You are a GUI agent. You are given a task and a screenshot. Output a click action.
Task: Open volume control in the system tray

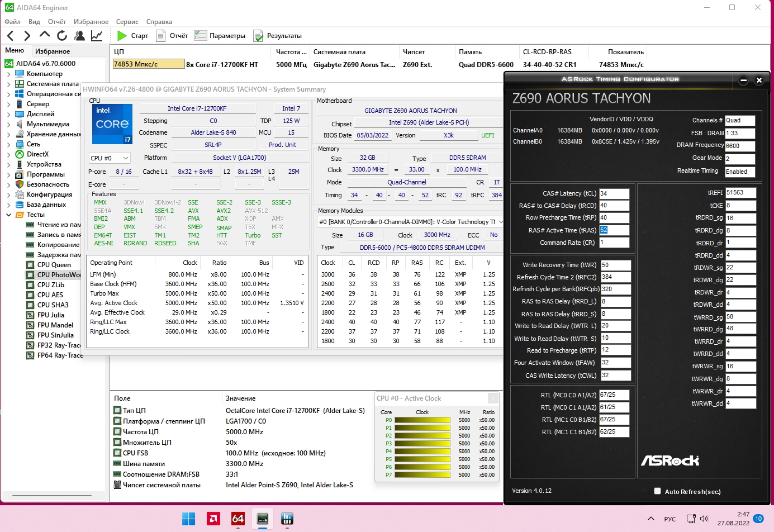point(704,519)
